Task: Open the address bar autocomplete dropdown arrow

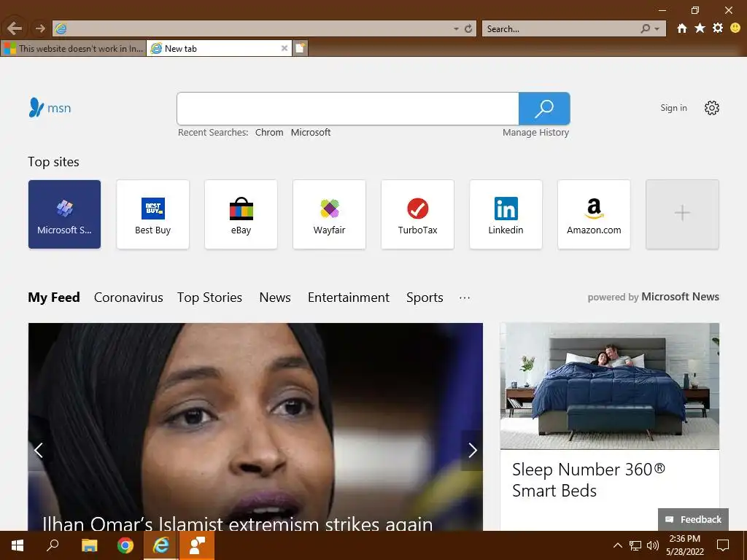Action: coord(456,29)
